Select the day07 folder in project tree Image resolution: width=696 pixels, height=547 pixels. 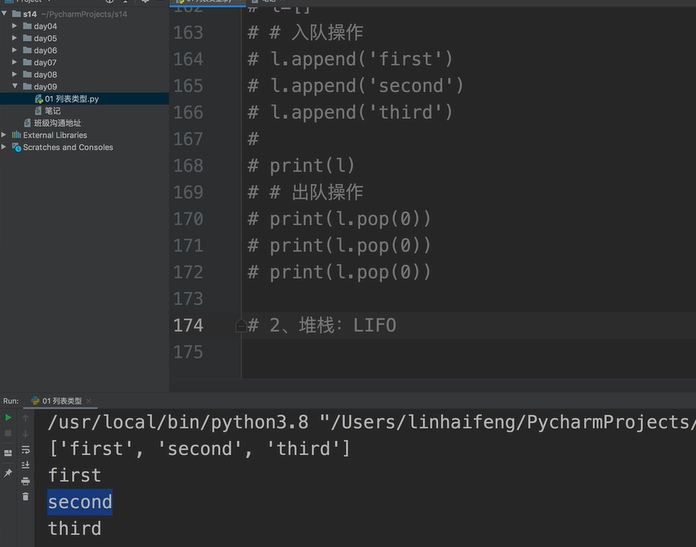tap(45, 62)
